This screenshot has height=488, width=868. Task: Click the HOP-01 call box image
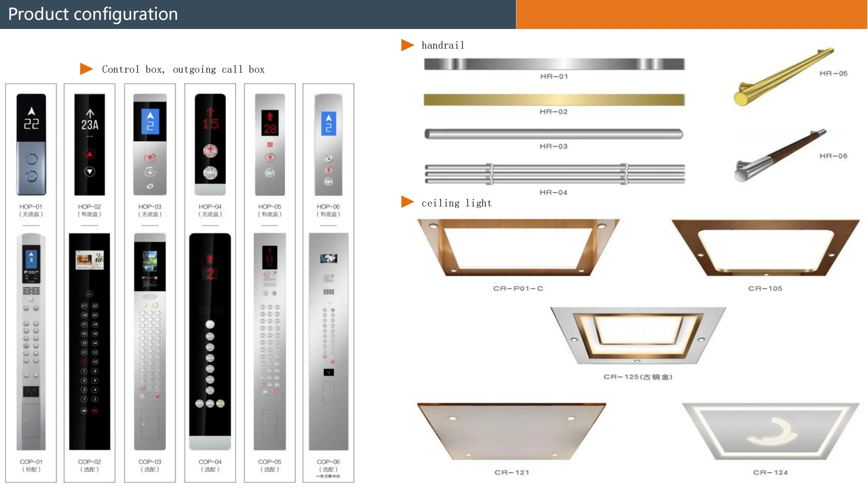coord(31,144)
